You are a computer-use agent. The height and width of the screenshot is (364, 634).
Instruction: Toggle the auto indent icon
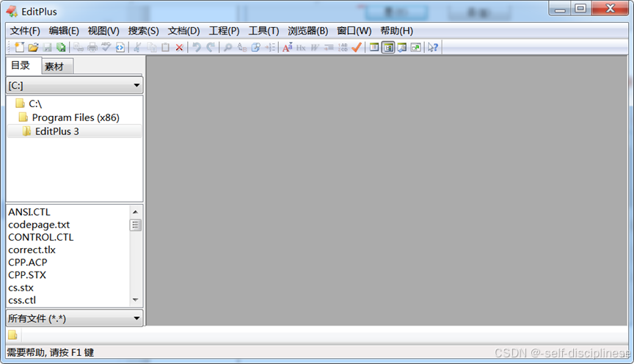point(329,47)
